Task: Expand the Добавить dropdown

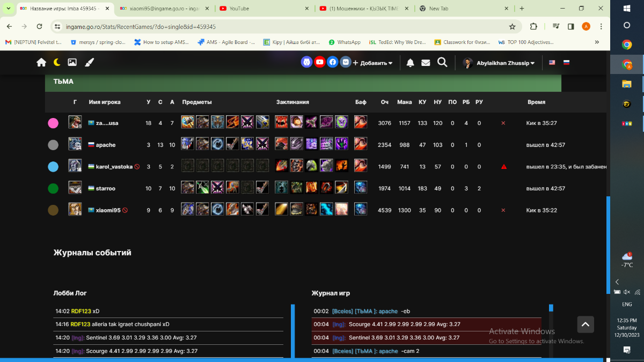Action: (x=372, y=63)
